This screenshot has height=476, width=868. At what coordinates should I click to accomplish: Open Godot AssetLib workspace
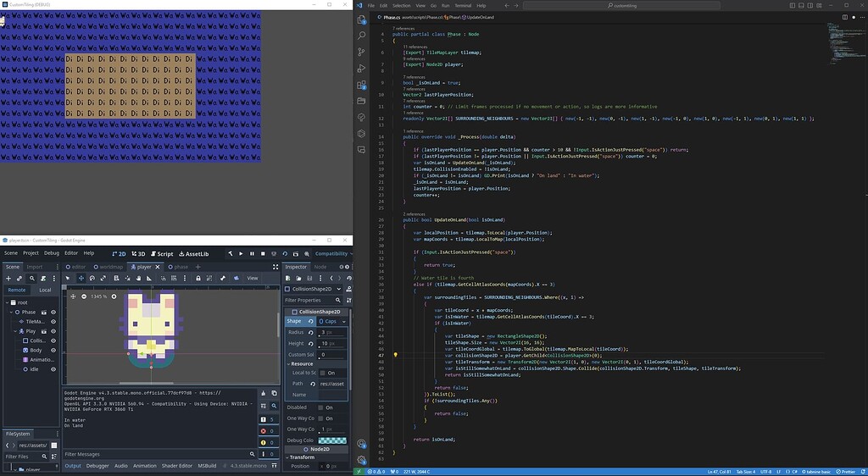pyautogui.click(x=194, y=254)
